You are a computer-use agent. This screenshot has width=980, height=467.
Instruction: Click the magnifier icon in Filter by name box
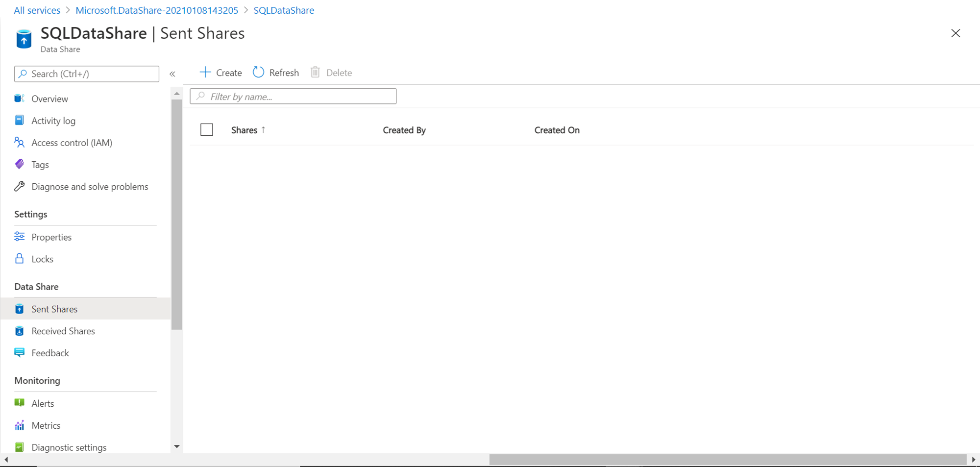200,96
